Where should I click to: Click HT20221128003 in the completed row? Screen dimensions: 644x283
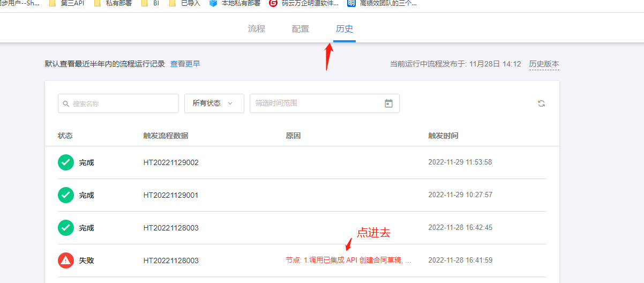pyautogui.click(x=171, y=228)
